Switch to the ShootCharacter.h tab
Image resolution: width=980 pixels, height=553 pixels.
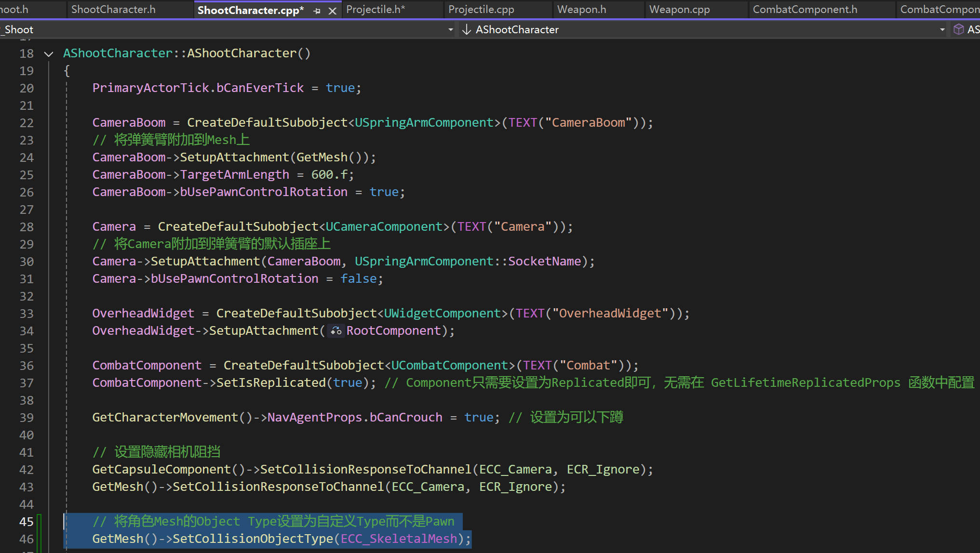click(113, 10)
